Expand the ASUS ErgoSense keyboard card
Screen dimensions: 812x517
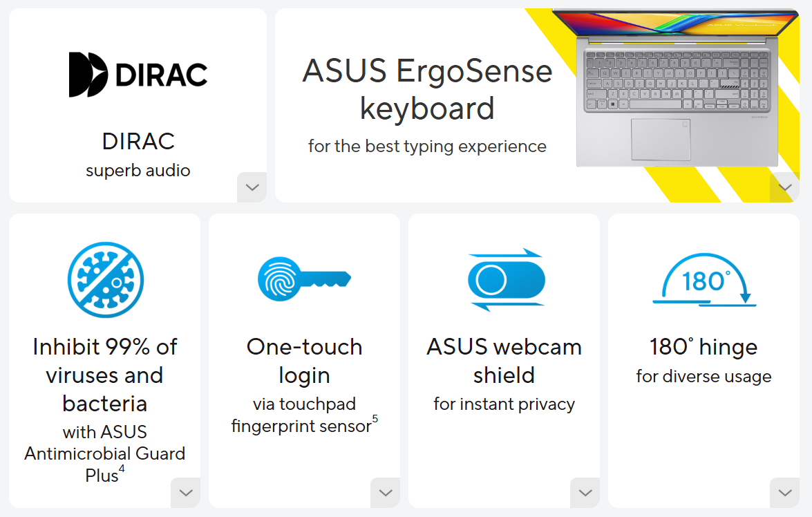coord(784,187)
